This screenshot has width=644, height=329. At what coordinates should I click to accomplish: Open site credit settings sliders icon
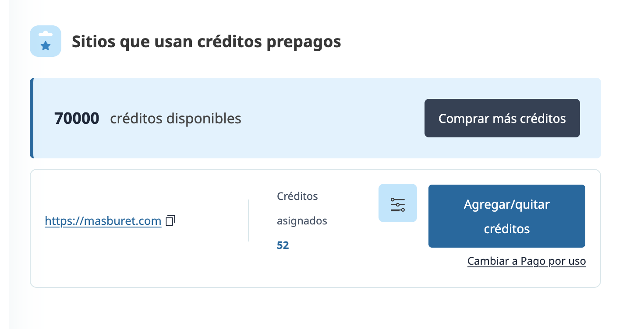pyautogui.click(x=398, y=203)
